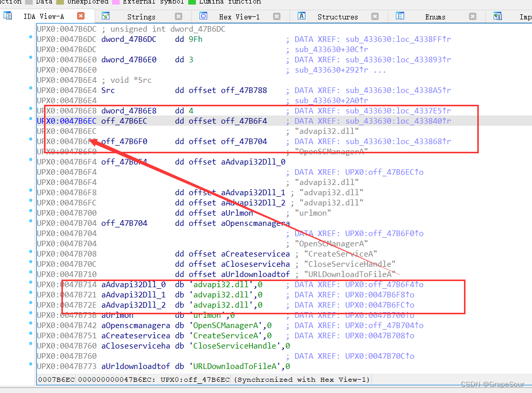Click the IDA View-A tab icon
This screenshot has height=393, width=532.
coord(8,16)
